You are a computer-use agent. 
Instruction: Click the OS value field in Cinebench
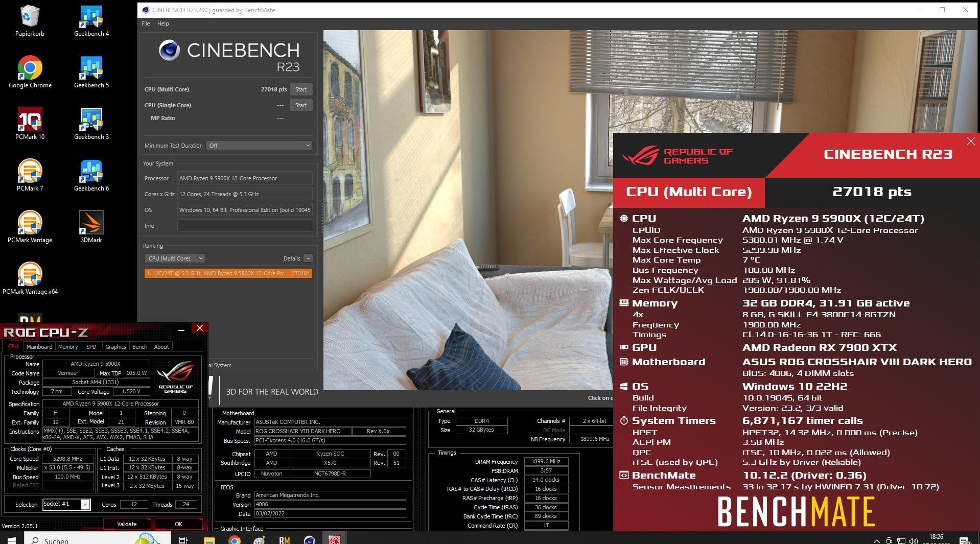tap(245, 210)
